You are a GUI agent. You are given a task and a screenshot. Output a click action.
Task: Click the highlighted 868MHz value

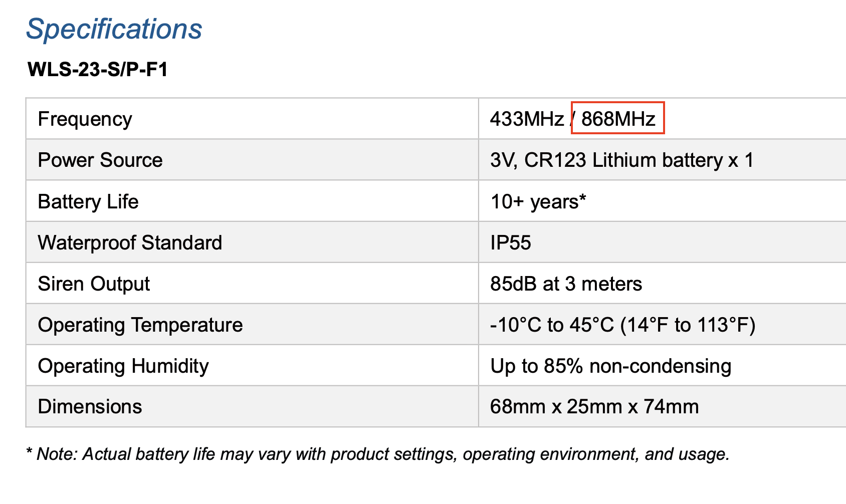[618, 119]
